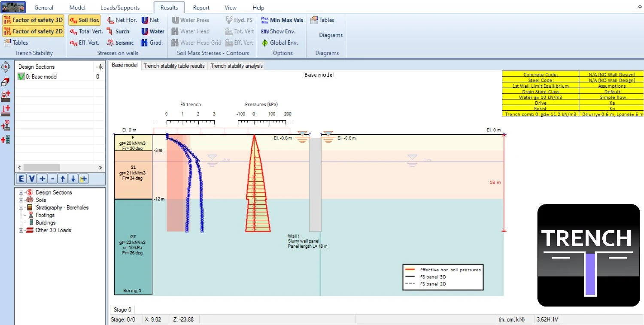Screen dimensions: 644x325
Task: Click the pan/move view arrows icon
Action: coord(6,67)
